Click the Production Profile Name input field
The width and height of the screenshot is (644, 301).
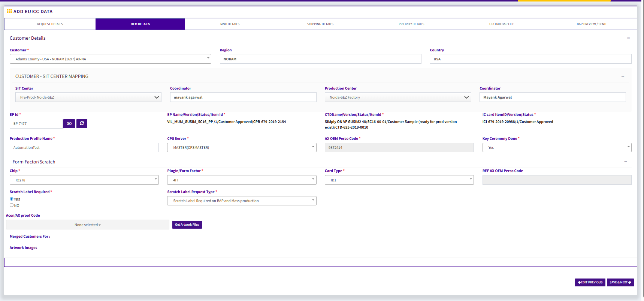point(84,148)
